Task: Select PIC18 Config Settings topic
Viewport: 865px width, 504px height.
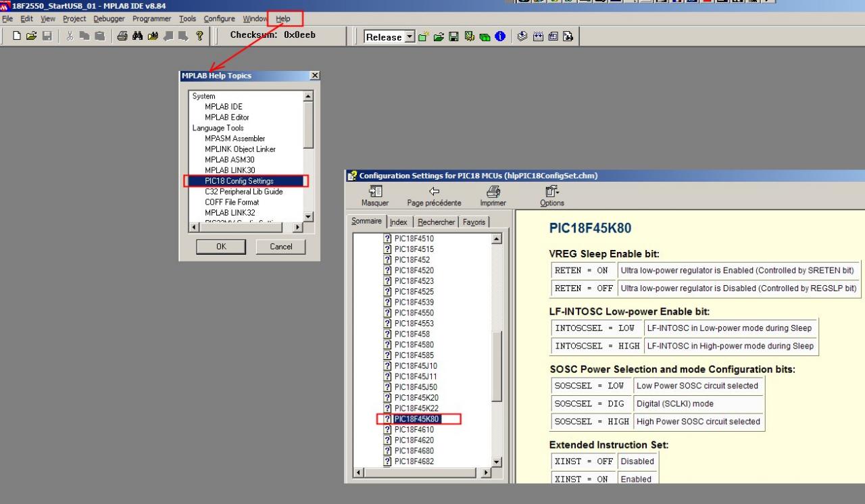Action: 246,181
